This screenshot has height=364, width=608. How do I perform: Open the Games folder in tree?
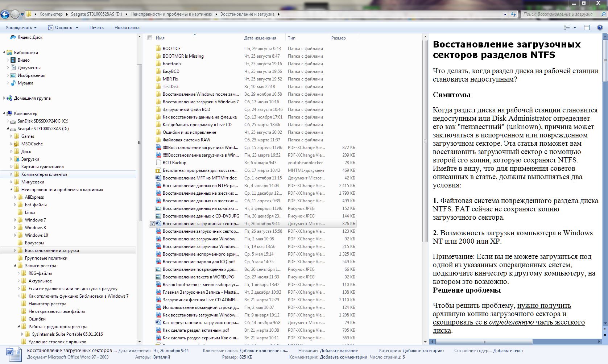pos(28,136)
